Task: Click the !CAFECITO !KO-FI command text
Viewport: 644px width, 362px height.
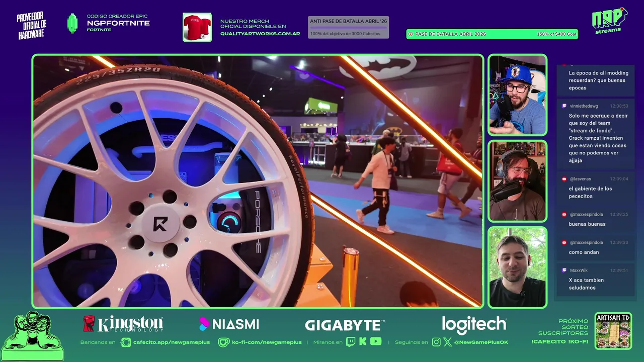Action: 560,342
